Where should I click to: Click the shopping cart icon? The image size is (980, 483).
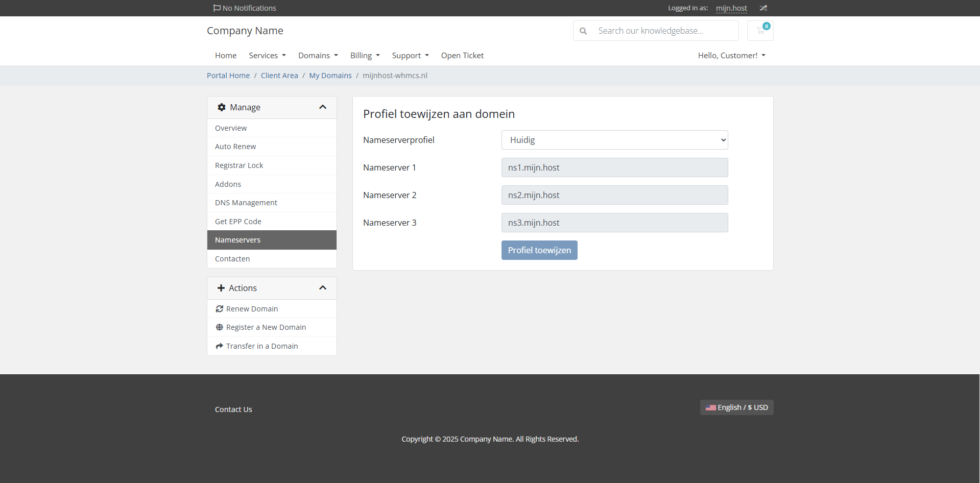click(x=760, y=31)
